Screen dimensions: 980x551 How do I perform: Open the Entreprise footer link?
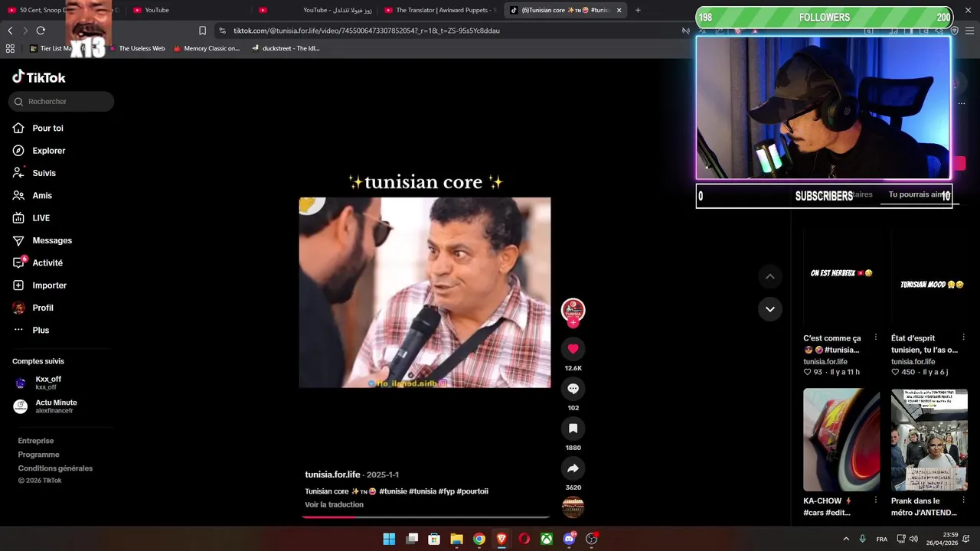pyautogui.click(x=36, y=441)
